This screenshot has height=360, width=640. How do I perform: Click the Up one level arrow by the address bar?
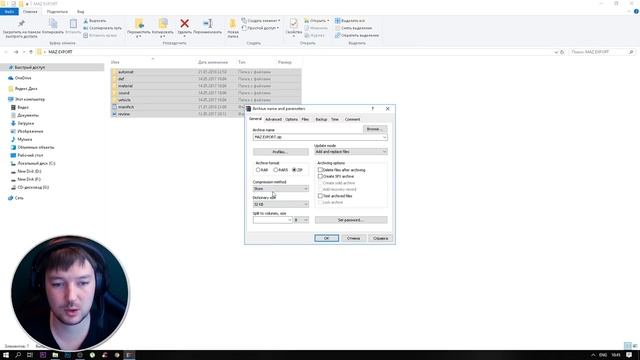coord(31,52)
